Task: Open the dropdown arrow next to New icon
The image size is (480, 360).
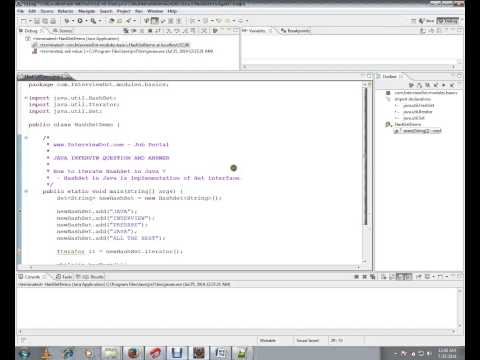Action: [30, 21]
